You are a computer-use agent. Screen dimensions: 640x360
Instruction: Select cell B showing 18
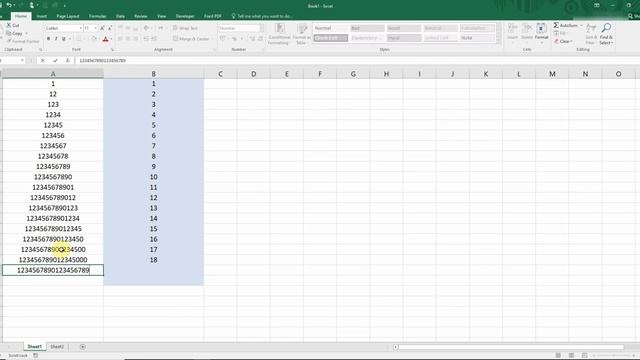pyautogui.click(x=153, y=260)
